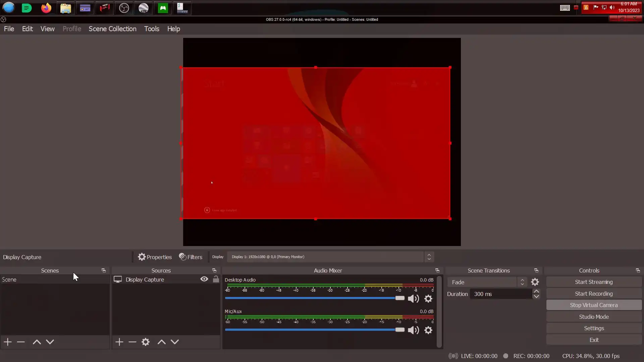The image size is (644, 362).
Task: Open source properties gear in Sources panel
Action: (x=146, y=342)
